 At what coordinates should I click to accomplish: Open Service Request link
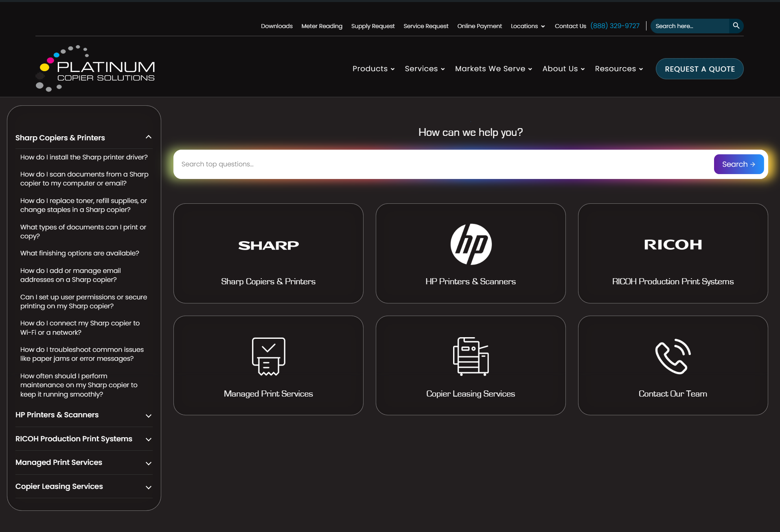pyautogui.click(x=426, y=26)
